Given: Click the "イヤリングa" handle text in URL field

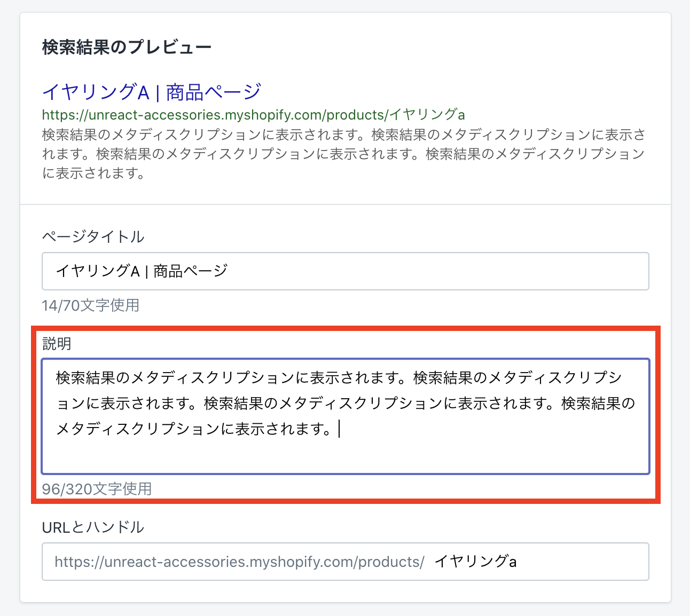Looking at the screenshot, I should (x=475, y=562).
